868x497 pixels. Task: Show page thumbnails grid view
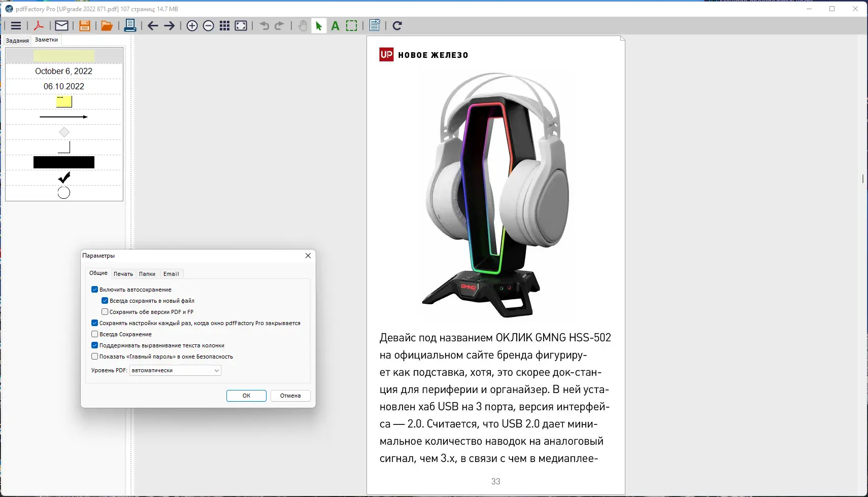click(224, 26)
